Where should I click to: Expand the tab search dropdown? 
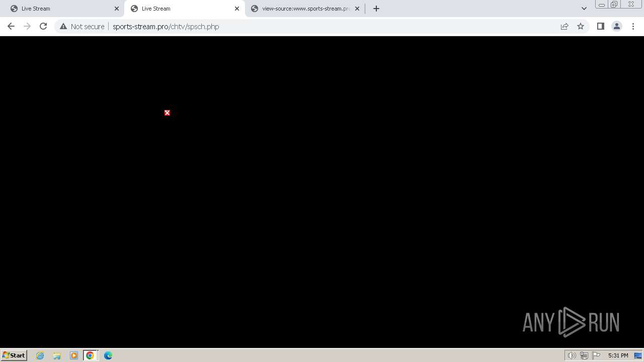point(584,9)
